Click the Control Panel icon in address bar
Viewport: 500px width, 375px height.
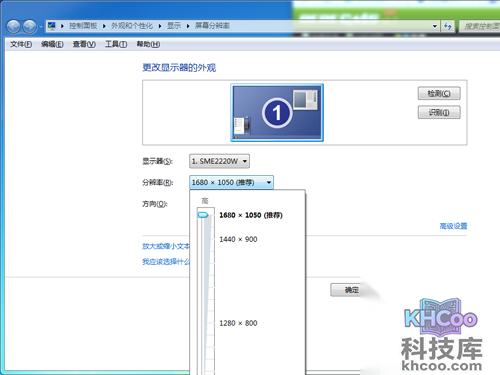tap(52, 26)
